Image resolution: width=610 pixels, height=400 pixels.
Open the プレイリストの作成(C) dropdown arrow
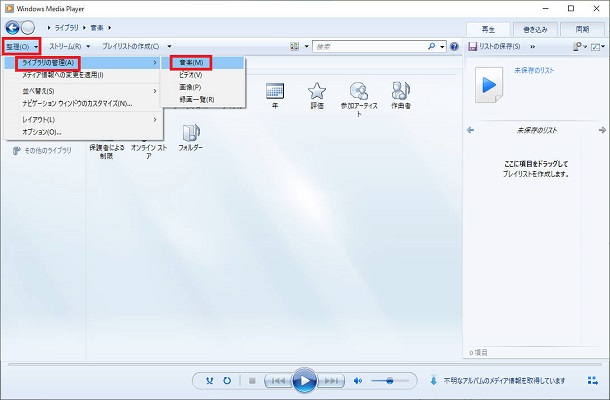(169, 46)
